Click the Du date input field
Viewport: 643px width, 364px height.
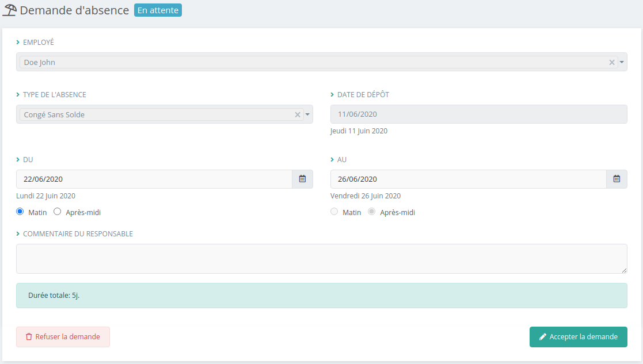click(x=154, y=179)
